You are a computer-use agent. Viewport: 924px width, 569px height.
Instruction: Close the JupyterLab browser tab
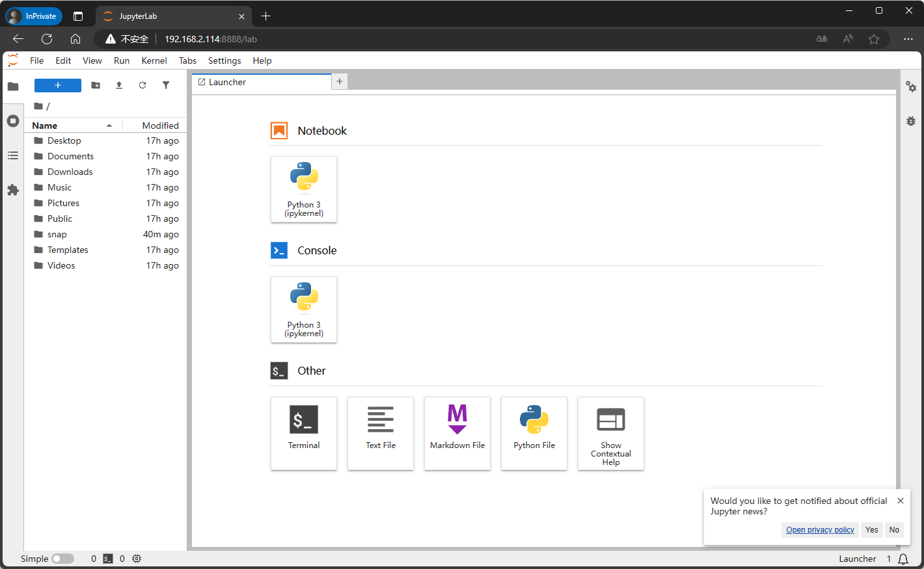[241, 16]
